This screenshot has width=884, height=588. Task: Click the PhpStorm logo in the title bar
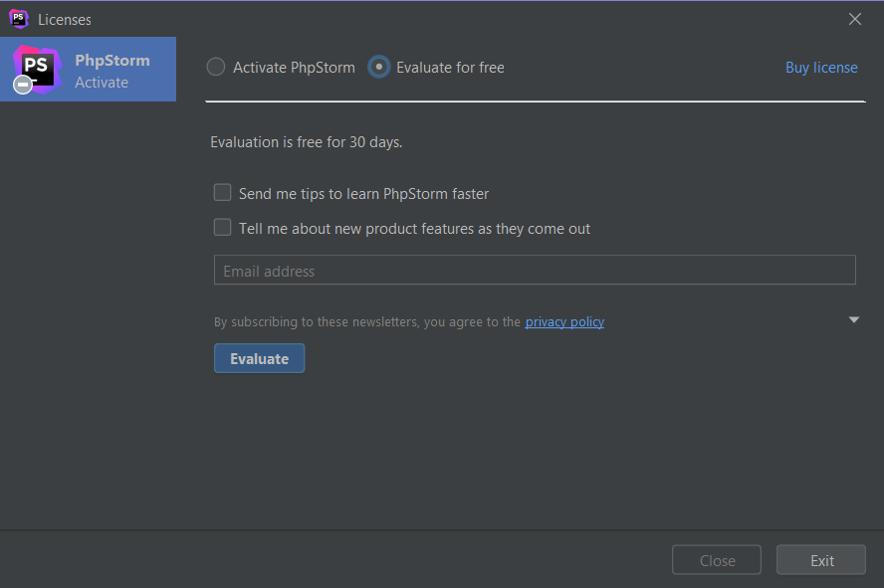click(19, 19)
